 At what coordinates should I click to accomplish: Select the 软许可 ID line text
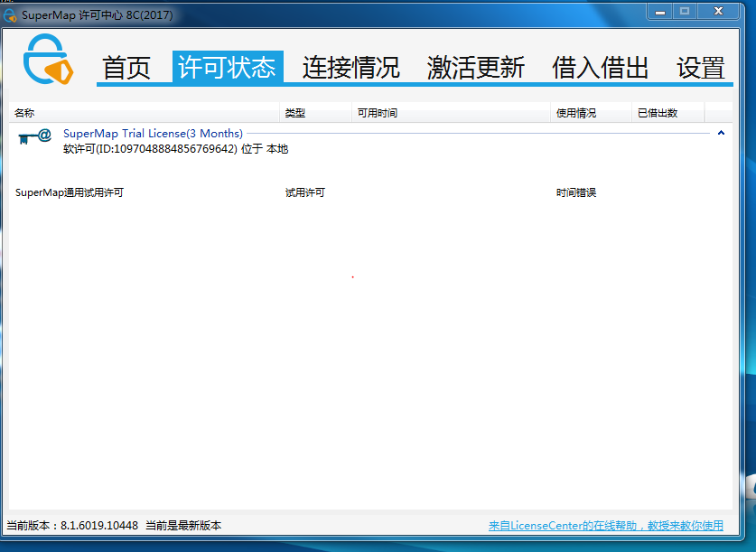point(175,149)
